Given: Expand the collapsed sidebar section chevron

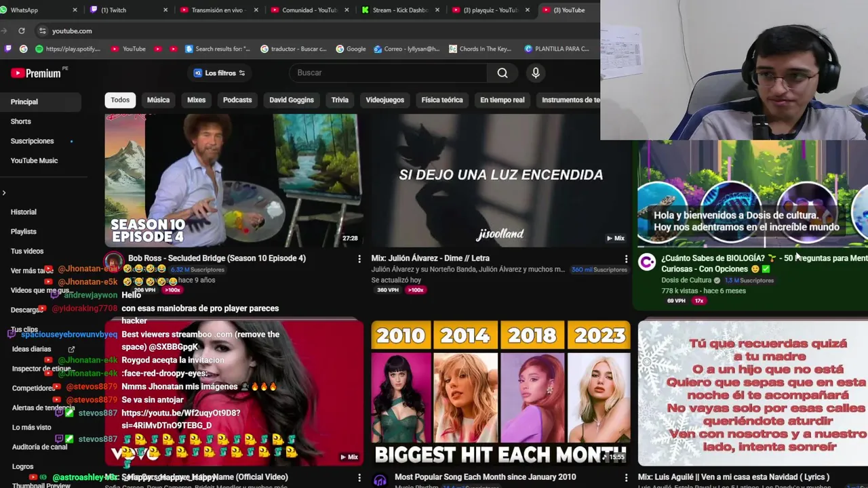Looking at the screenshot, I should [4, 193].
